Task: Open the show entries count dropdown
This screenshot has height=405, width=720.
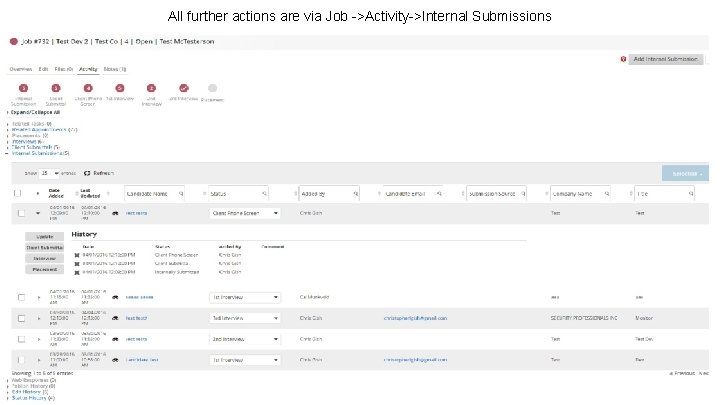Action: click(51, 173)
